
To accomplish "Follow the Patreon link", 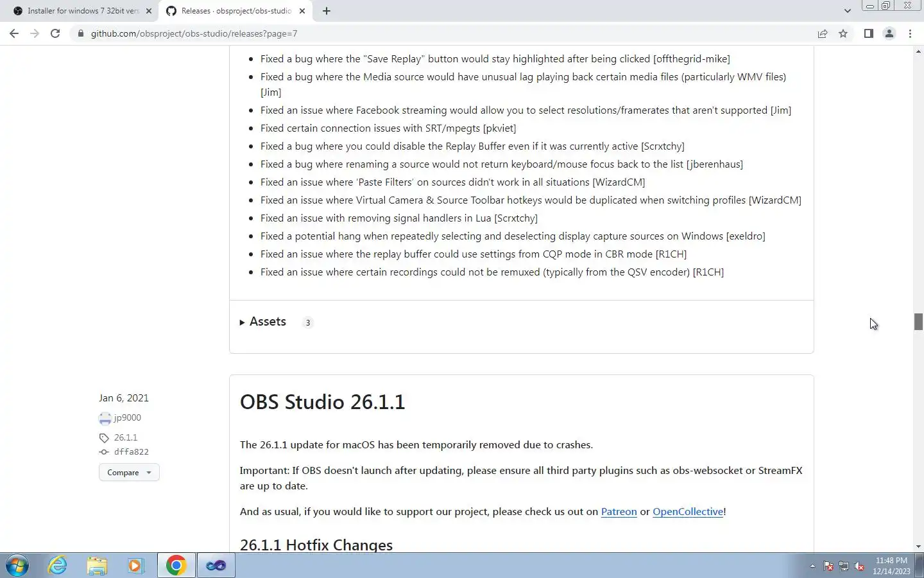I will pos(619,511).
